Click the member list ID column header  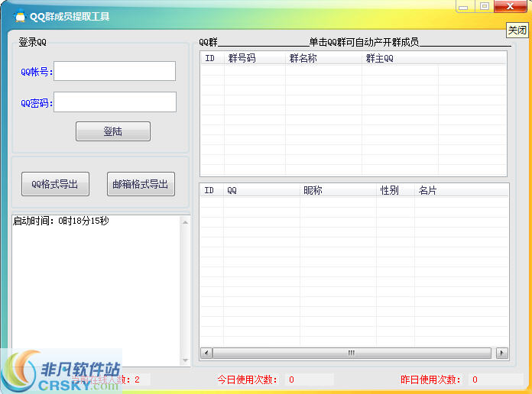coord(212,191)
